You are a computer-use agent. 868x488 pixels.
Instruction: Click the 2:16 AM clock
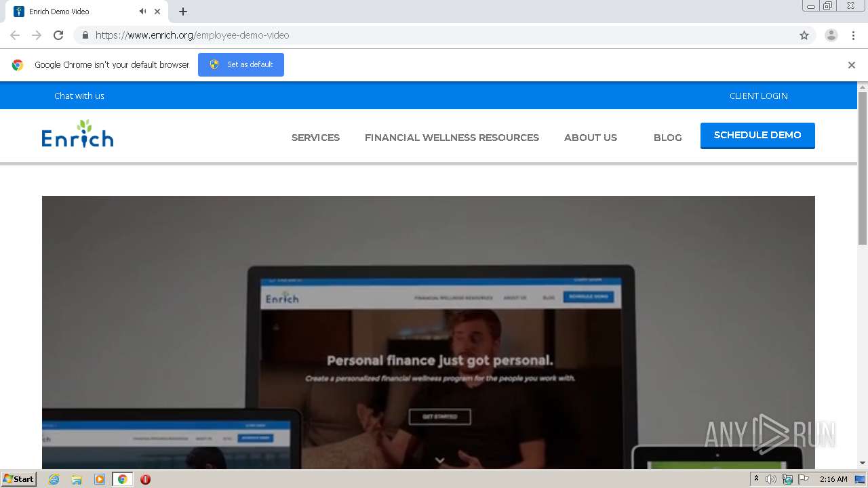click(833, 479)
